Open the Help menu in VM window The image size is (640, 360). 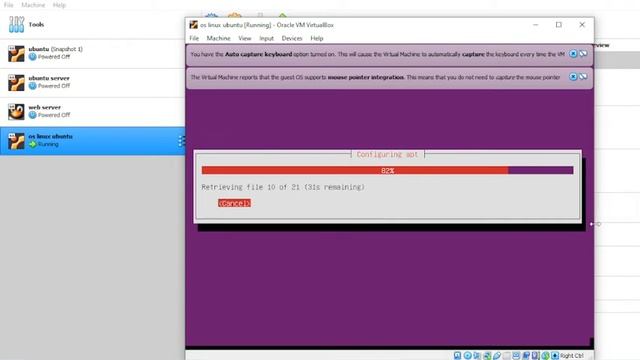(x=317, y=38)
